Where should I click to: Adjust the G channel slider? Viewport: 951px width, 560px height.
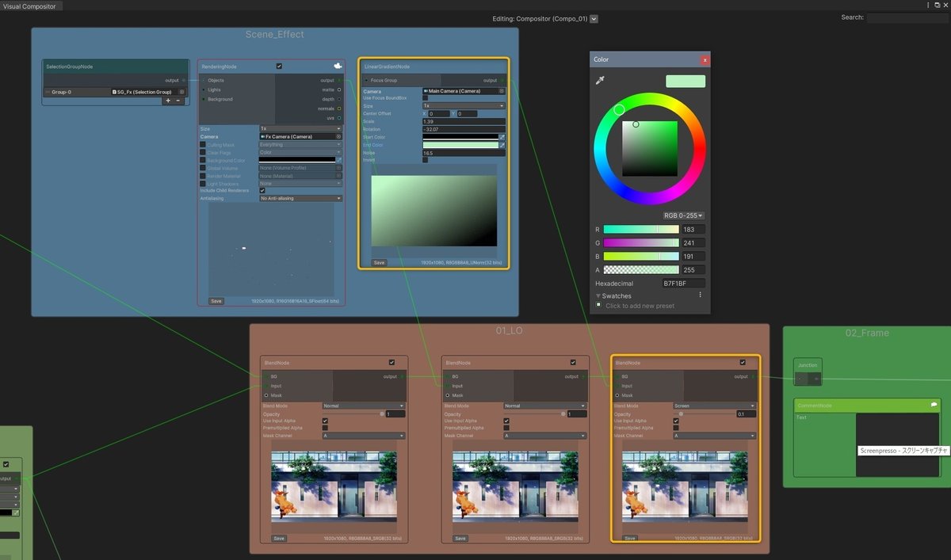(x=641, y=243)
